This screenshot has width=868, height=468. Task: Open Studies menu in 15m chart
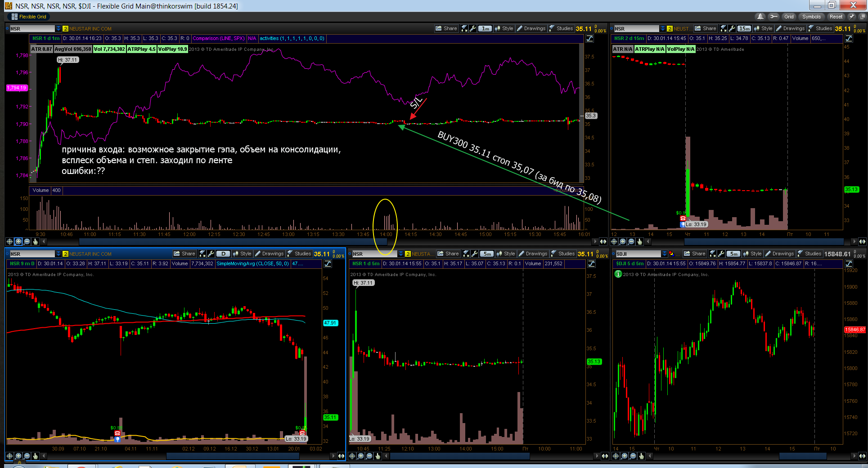point(820,28)
